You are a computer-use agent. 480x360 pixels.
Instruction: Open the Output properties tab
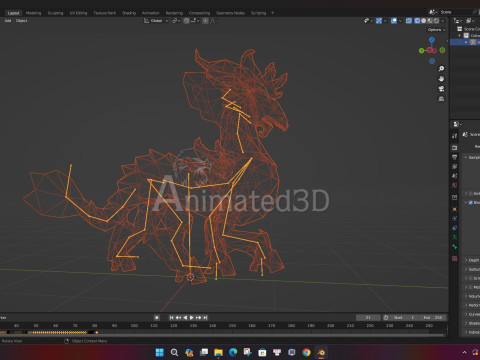[455, 157]
